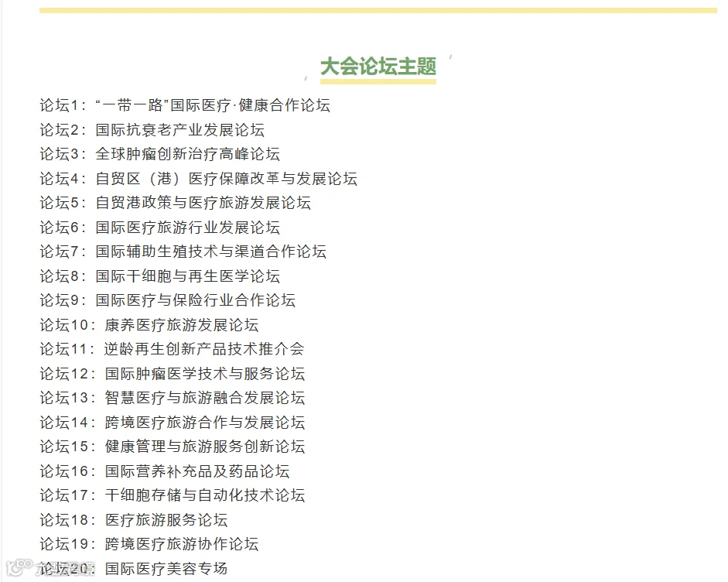728x582 pixels.
Task: Select the heading text 大会论坛主题
Action: point(378,67)
